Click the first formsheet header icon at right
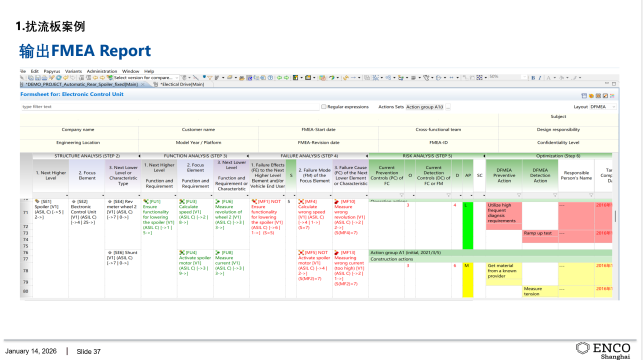Viewport: 643px width, 360px height. tap(584, 96)
